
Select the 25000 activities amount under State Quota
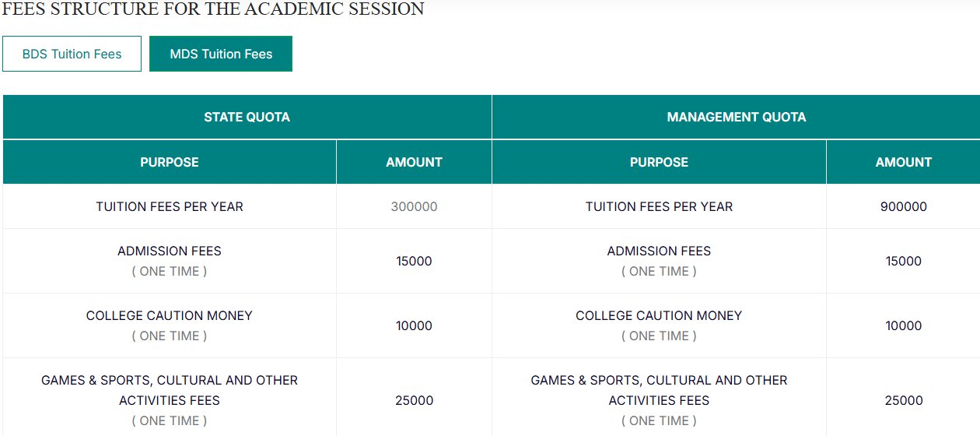coord(414,401)
